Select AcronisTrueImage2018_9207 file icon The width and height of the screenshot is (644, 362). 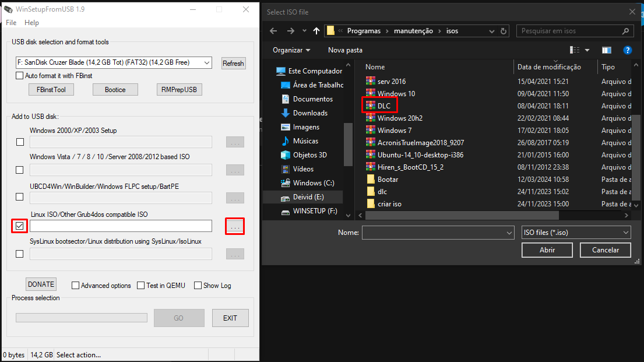point(371,143)
